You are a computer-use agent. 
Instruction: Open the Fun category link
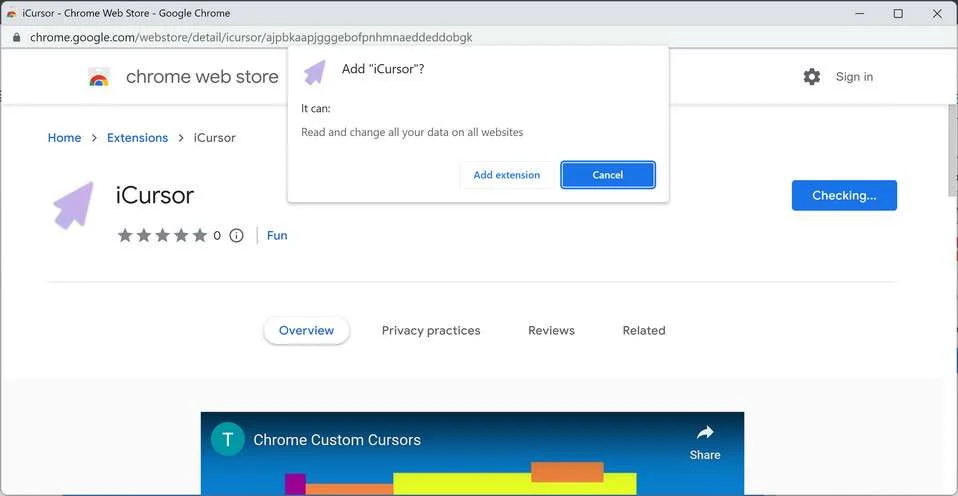277,236
